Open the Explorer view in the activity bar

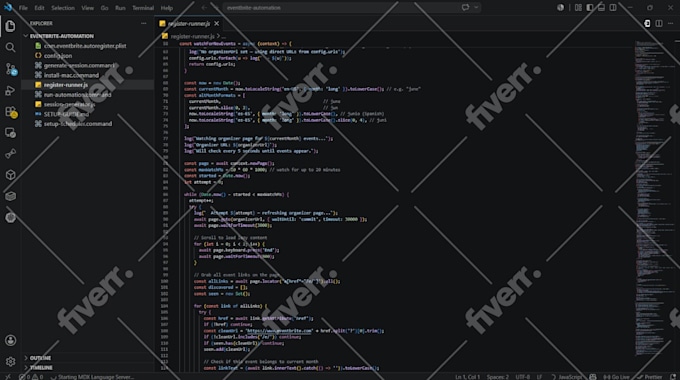(10, 26)
